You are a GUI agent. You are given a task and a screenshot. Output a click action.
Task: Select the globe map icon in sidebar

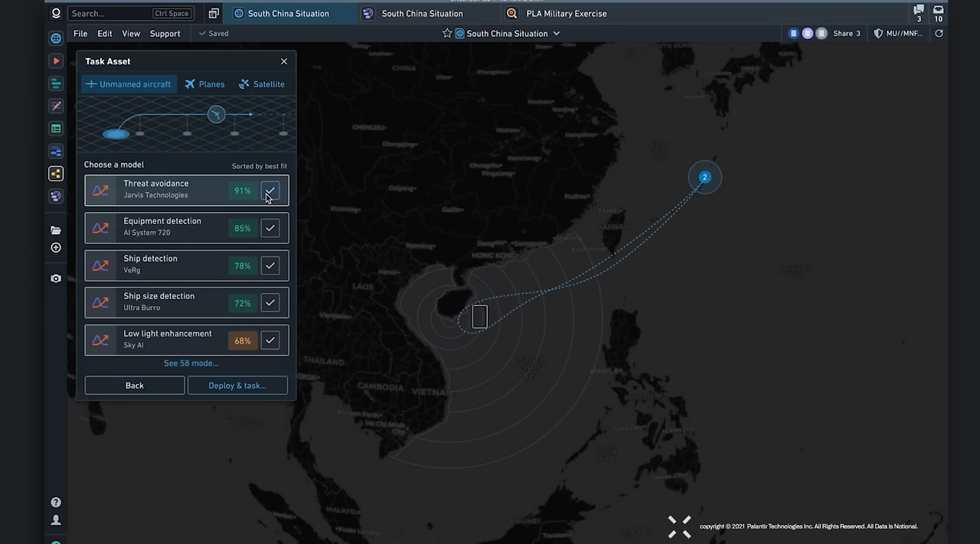(56, 38)
